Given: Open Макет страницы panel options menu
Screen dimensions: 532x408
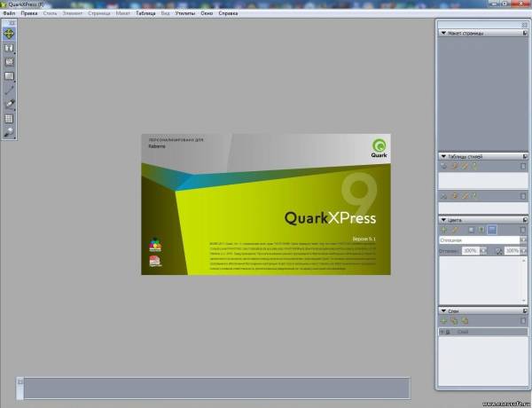Looking at the screenshot, I should [525, 34].
